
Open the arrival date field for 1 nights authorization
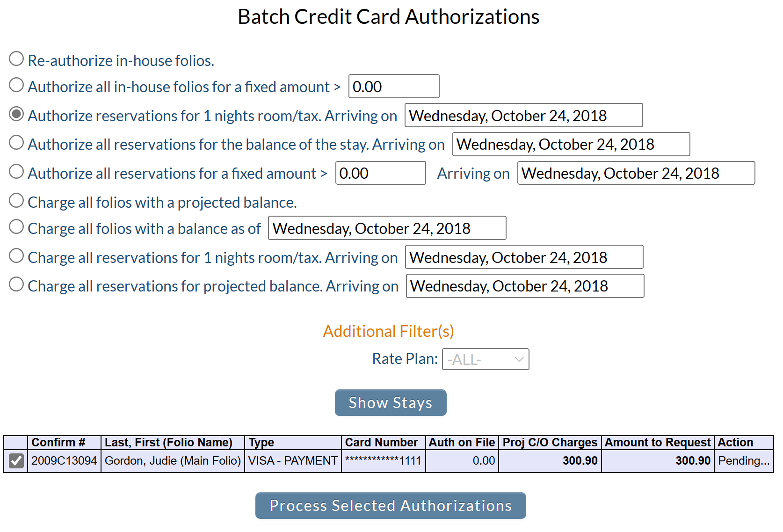[x=524, y=115]
